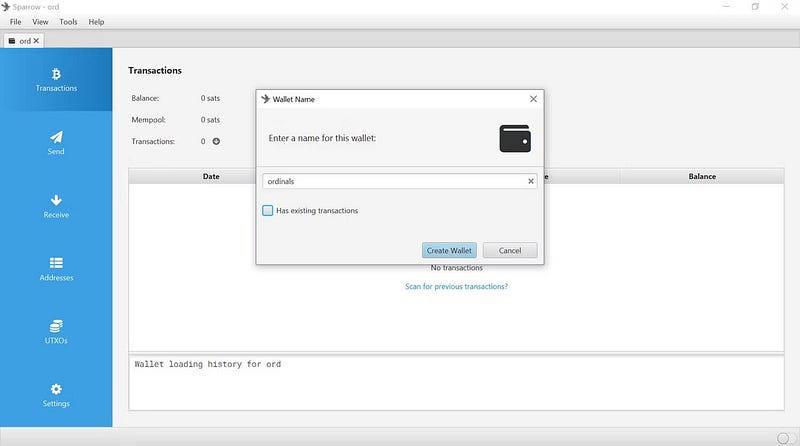Cancel the Wallet Name dialog

click(510, 250)
